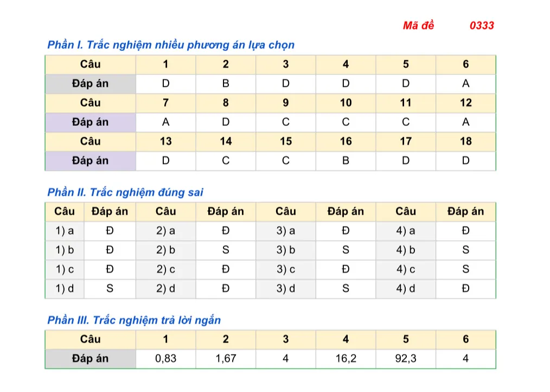Click the question 18 header cell

(x=465, y=142)
